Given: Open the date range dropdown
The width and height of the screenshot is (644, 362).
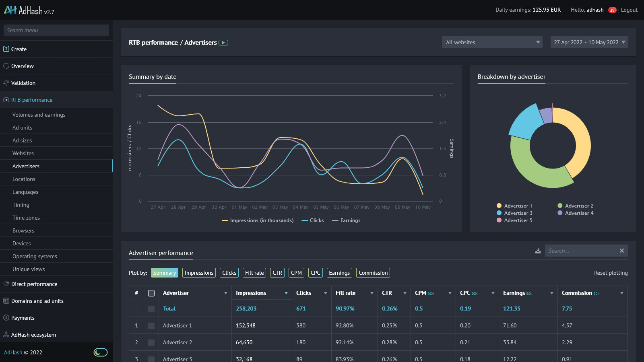Looking at the screenshot, I should click(x=589, y=42).
